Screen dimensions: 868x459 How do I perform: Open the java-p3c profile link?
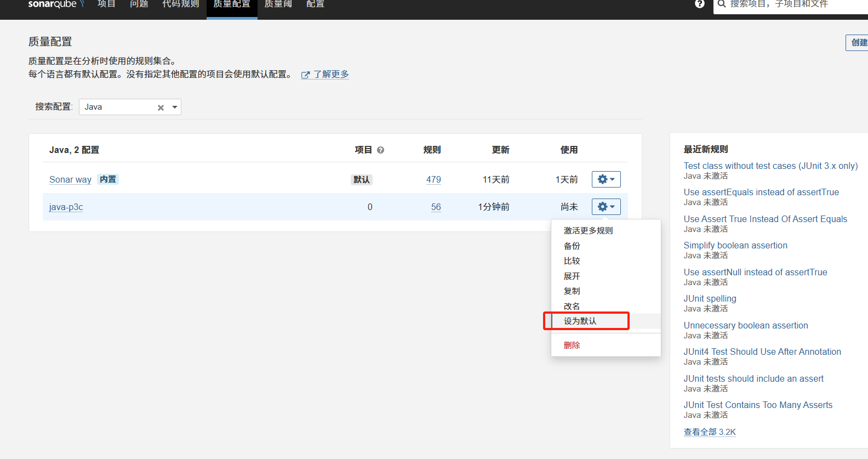(66, 207)
